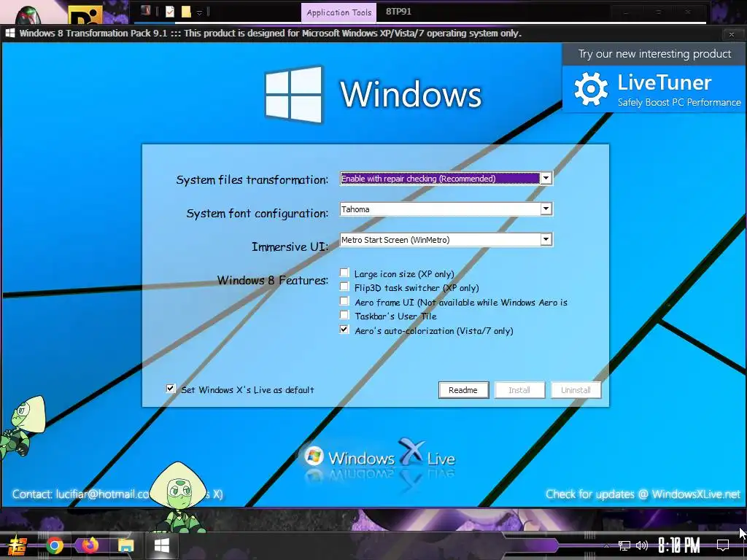Enable Taskbar's User Tile checkbox
The width and height of the screenshot is (747, 560).
[x=344, y=315]
